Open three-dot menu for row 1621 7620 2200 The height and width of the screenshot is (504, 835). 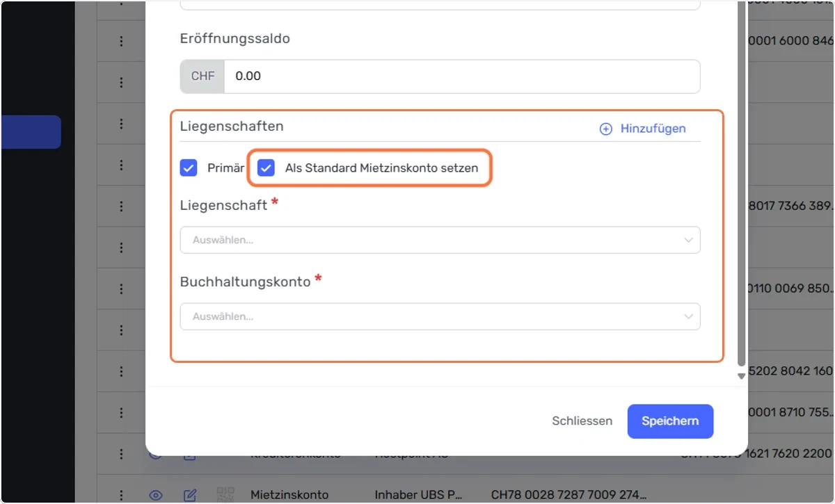(x=121, y=454)
